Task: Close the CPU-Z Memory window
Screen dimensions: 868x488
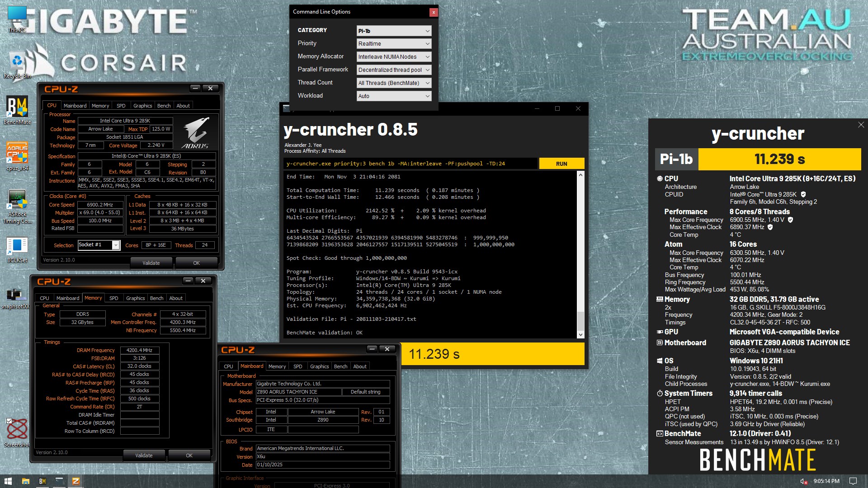Action: coord(203,281)
